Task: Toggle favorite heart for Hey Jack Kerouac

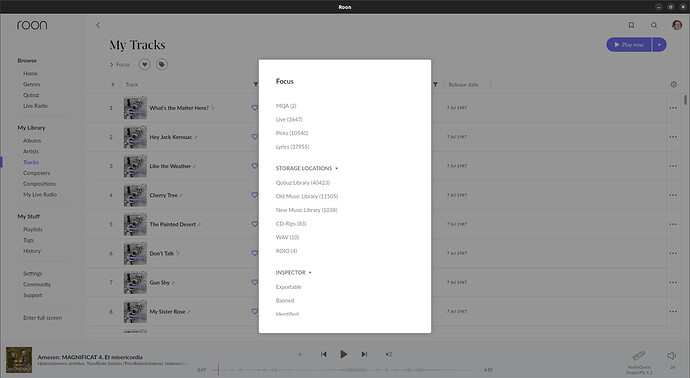Action: point(254,137)
